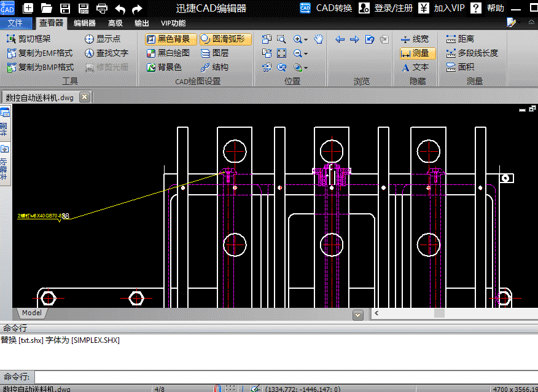Click the ribbon style pencil icon
The height and width of the screenshot is (392, 538).
pyautogui.click(x=512, y=23)
